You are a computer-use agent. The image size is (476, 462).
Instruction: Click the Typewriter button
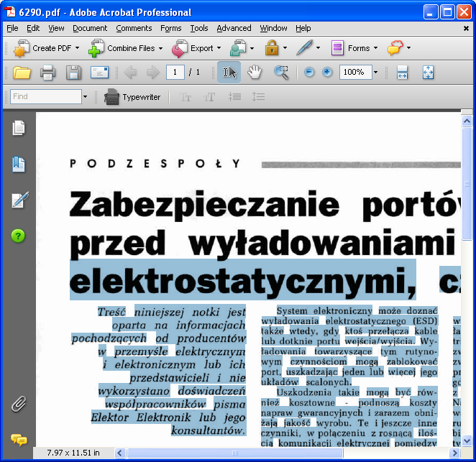132,97
